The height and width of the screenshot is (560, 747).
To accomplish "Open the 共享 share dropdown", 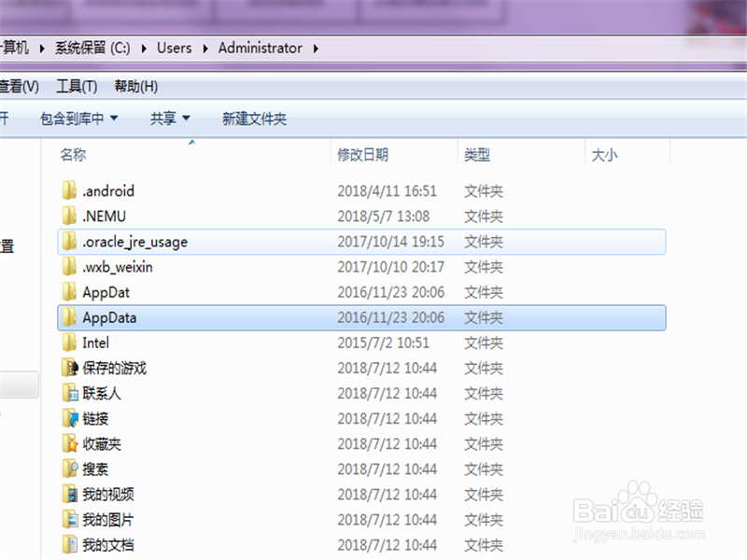I will click(170, 119).
